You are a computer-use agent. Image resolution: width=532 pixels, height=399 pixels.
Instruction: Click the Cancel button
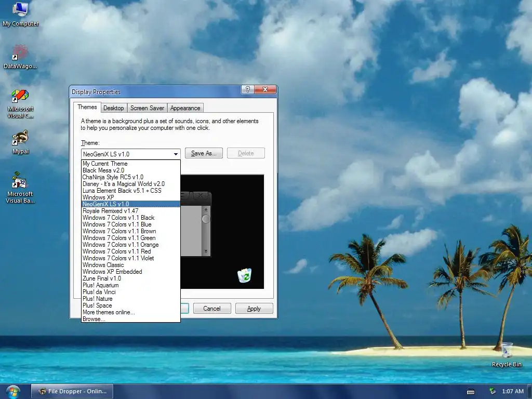click(x=212, y=309)
